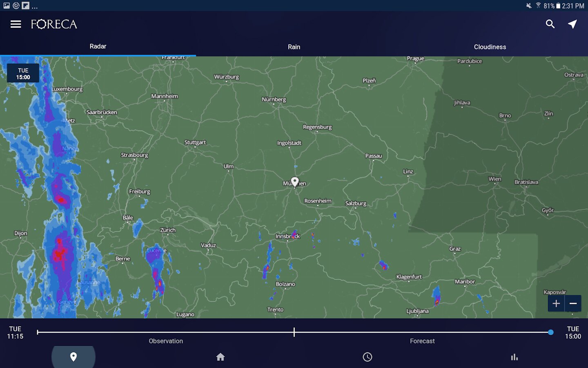Select the map pin icon in bottom bar
Image resolution: width=588 pixels, height=368 pixels.
[73, 357]
